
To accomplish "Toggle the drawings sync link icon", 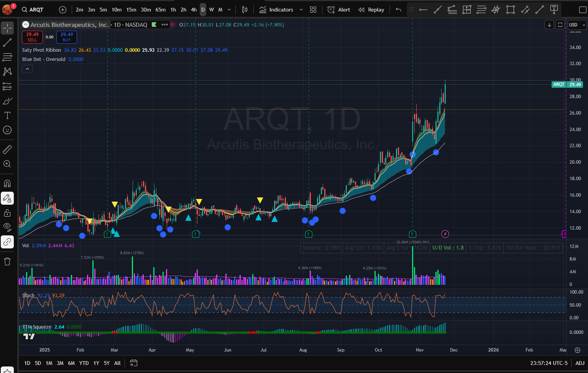I will 7,242.
